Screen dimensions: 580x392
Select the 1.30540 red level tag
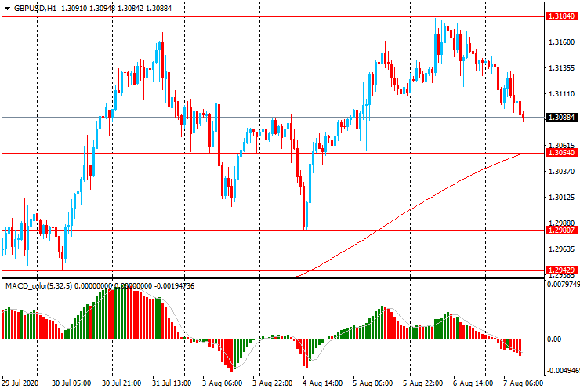pos(561,153)
